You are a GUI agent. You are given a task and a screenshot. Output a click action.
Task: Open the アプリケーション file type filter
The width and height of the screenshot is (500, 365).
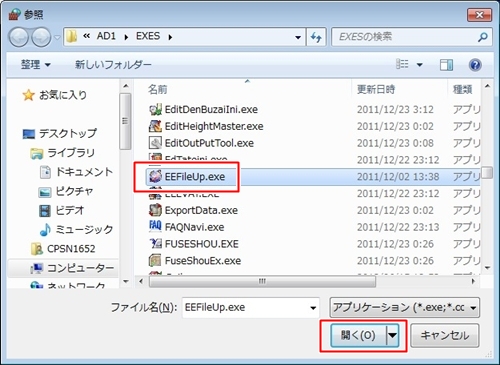pyautogui.click(x=405, y=307)
